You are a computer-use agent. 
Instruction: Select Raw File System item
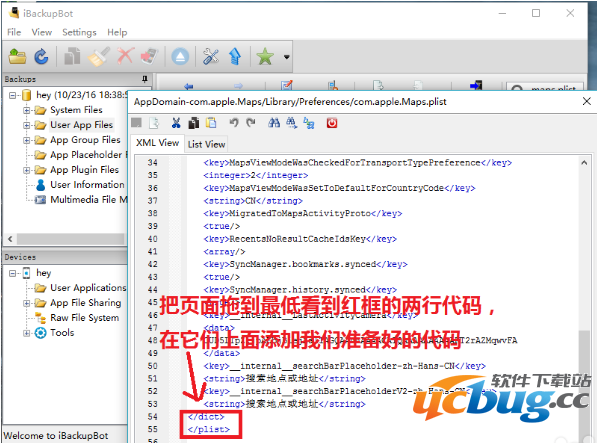click(x=85, y=317)
